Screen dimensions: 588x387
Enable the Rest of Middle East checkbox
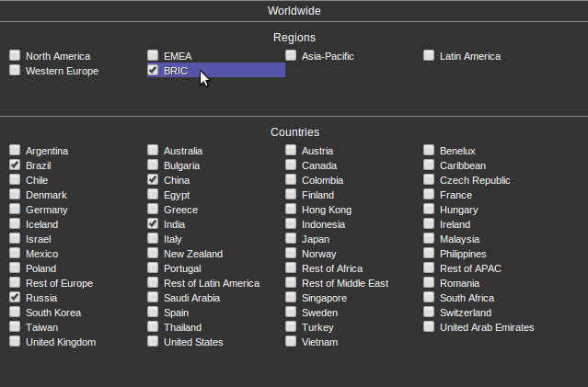pos(291,282)
